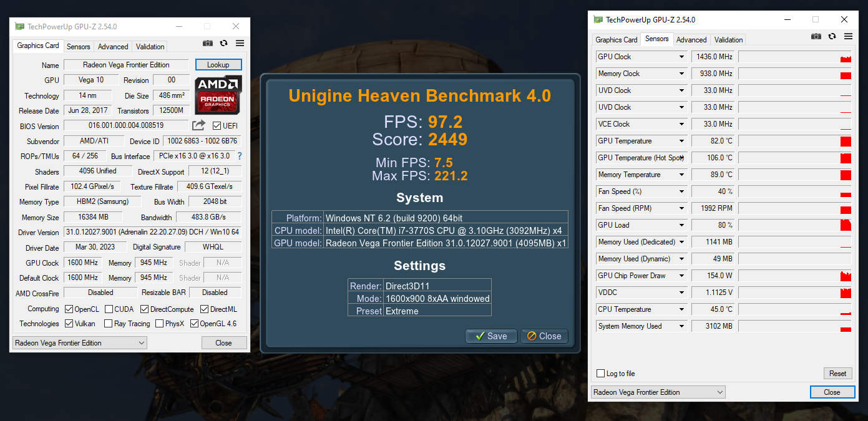
Task: Open the VDDC sensor dropdown
Action: click(681, 293)
